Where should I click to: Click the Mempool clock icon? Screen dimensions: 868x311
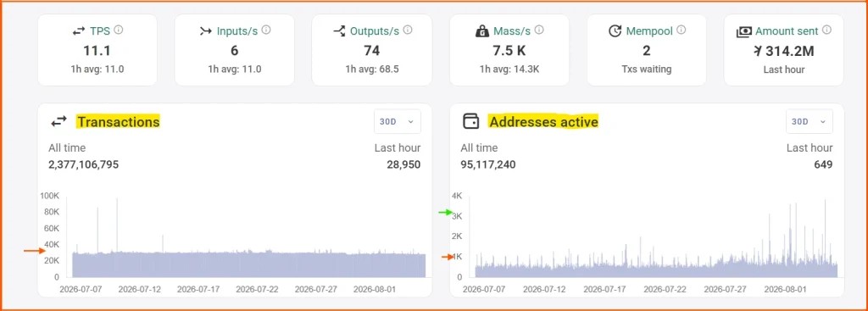tap(615, 31)
